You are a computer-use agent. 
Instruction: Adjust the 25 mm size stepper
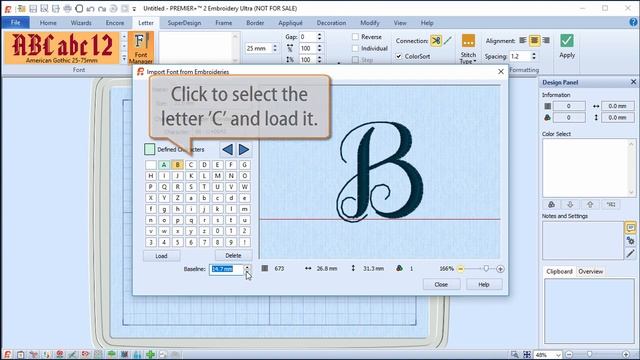pos(275,48)
